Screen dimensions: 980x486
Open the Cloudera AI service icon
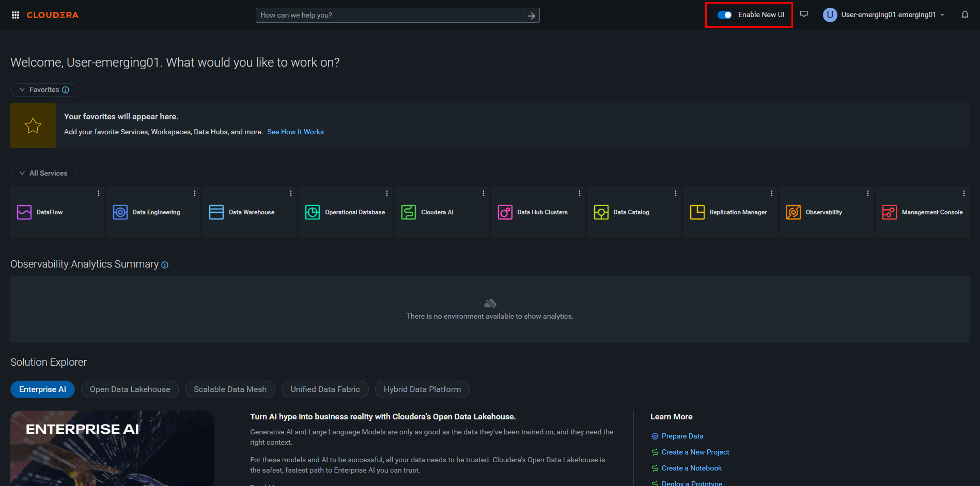click(409, 212)
